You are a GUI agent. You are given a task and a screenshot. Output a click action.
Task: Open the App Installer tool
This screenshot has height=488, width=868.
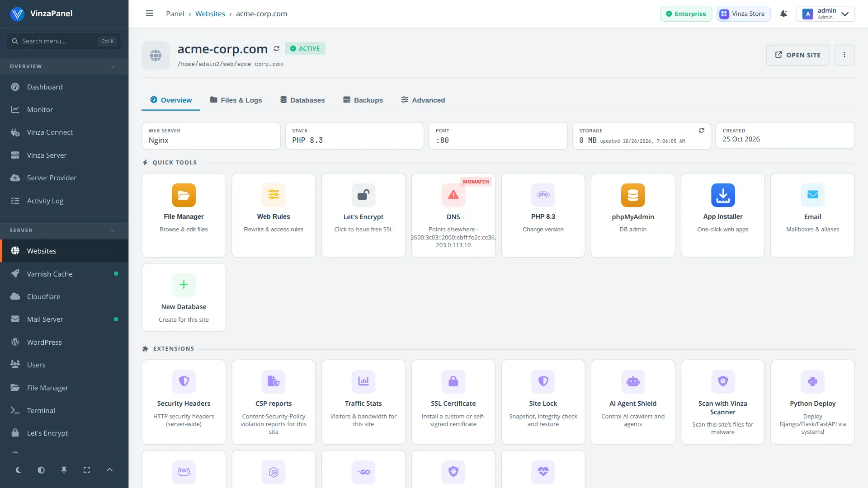(x=722, y=215)
